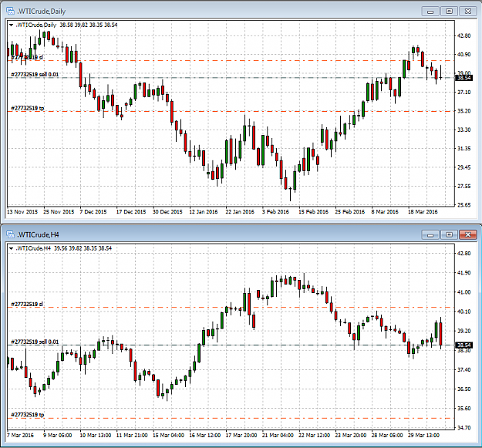
Task: Click the '12 Jan 2016' date on Daily axis
Action: point(203,212)
